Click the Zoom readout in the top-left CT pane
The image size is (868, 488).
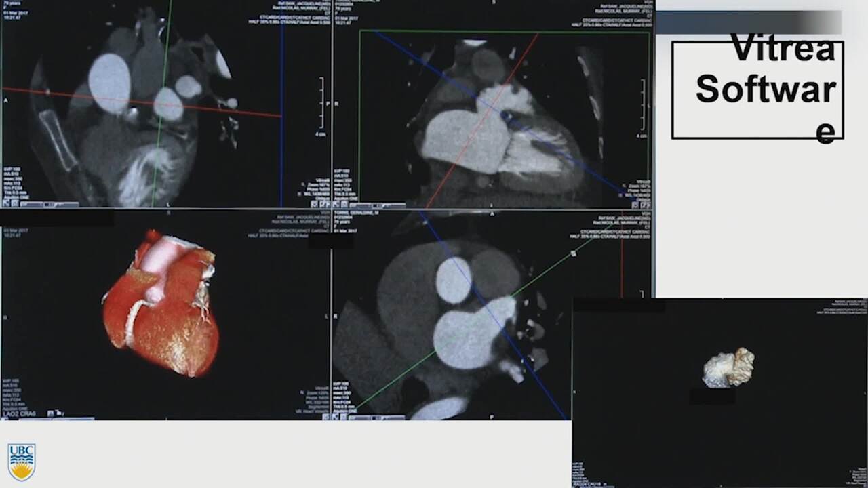tap(318, 185)
